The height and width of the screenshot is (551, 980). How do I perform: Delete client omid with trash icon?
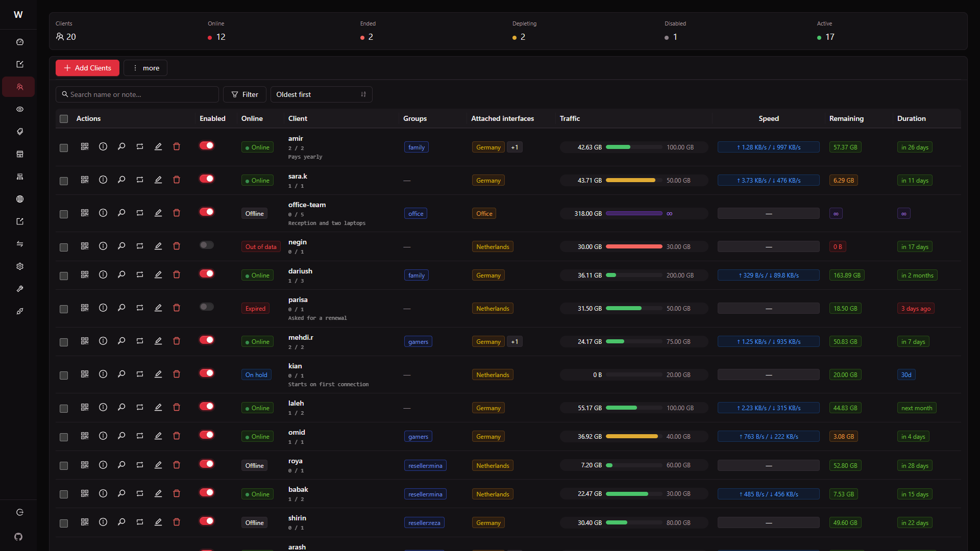[x=177, y=436]
